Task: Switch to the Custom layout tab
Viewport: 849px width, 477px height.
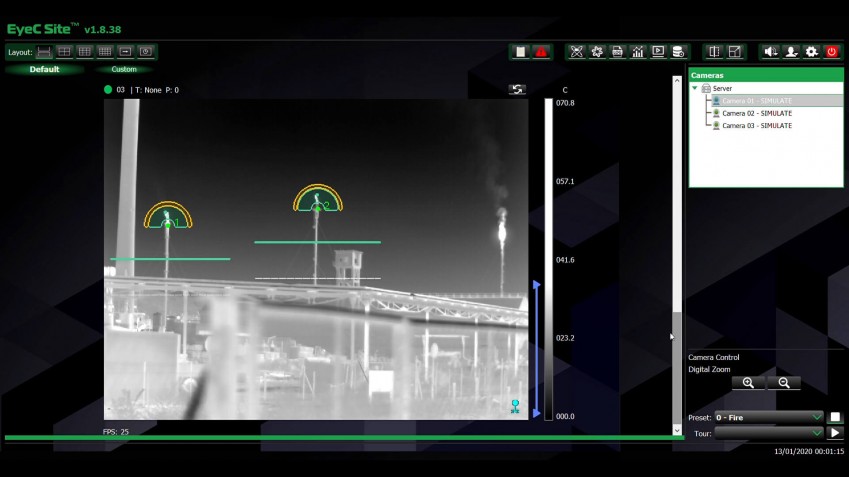Action: coord(124,69)
